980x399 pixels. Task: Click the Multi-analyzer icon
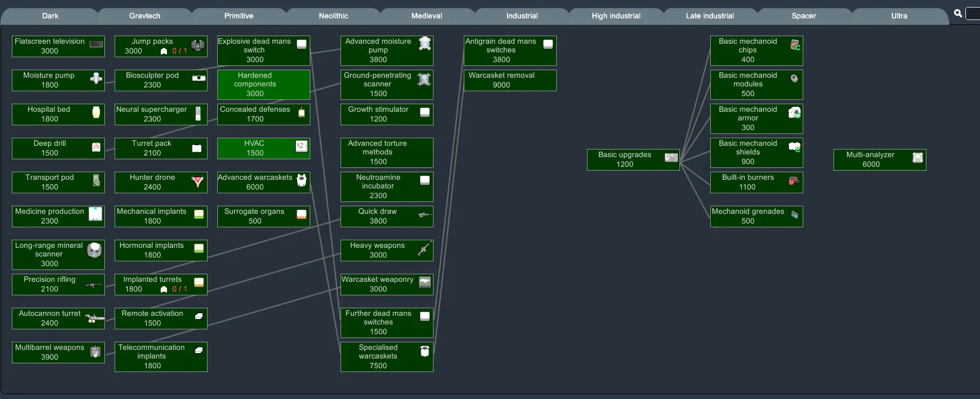click(917, 158)
